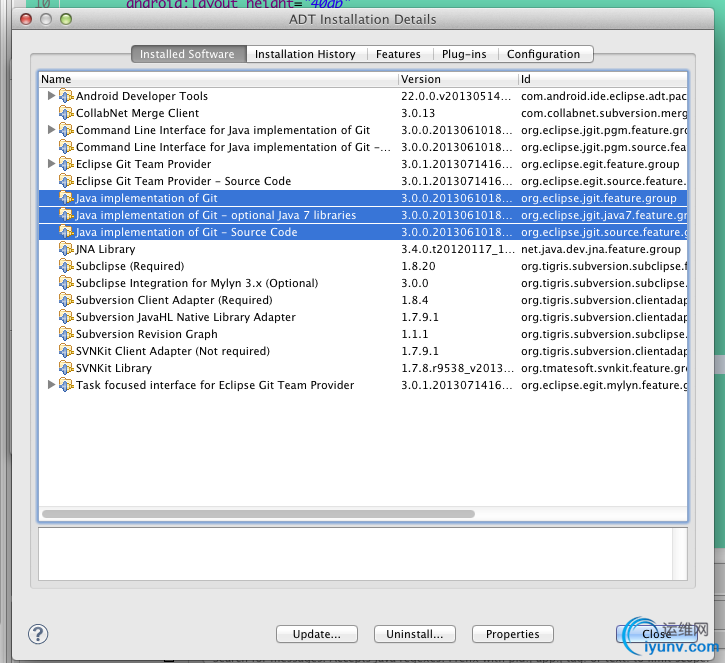The height and width of the screenshot is (663, 725).
Task: Click the Android Developer Tools feature icon
Action: click(x=66, y=96)
